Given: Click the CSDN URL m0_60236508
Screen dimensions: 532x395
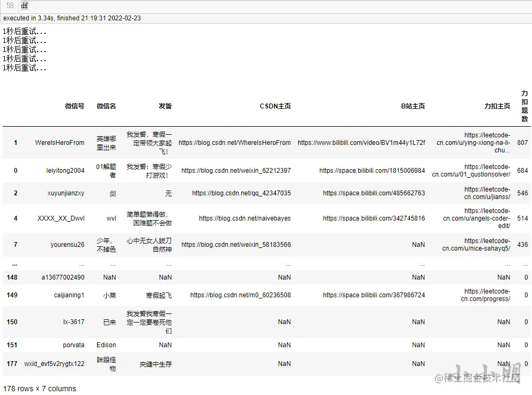Looking at the screenshot, I should (x=241, y=295).
